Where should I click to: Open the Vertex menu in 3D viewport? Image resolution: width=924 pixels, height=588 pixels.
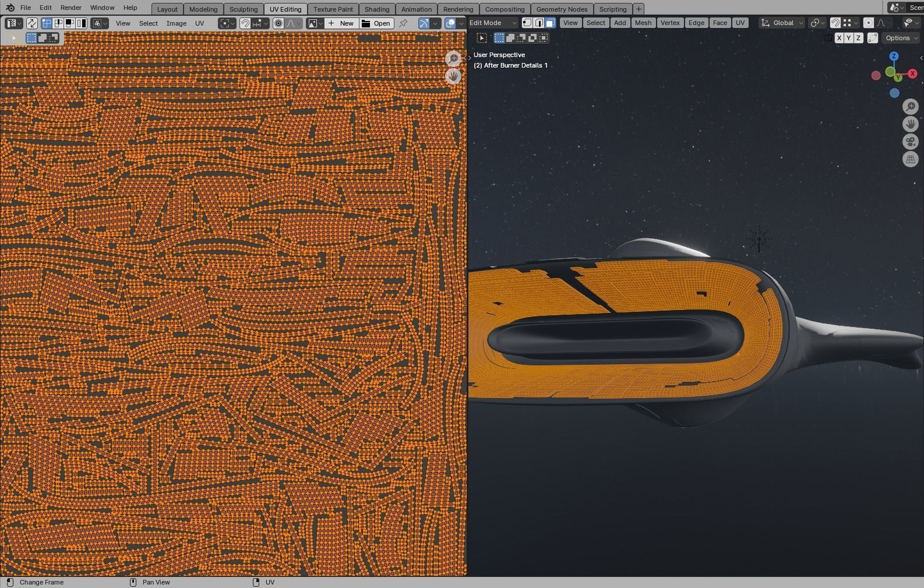[670, 23]
